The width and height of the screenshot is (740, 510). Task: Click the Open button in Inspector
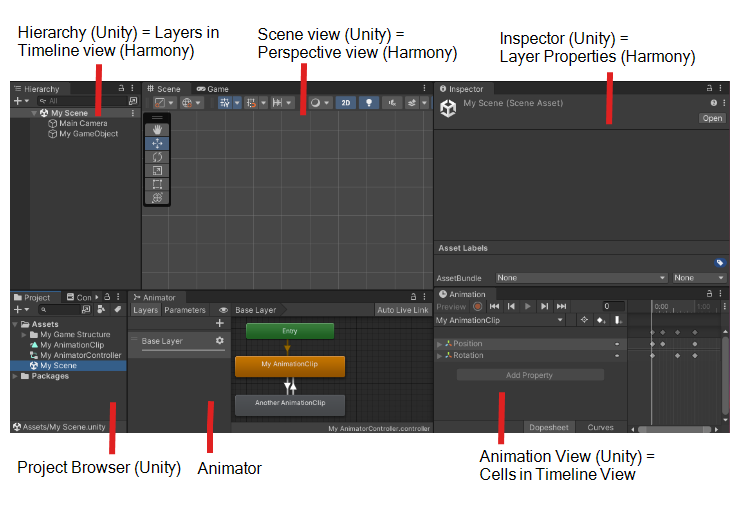(x=712, y=118)
